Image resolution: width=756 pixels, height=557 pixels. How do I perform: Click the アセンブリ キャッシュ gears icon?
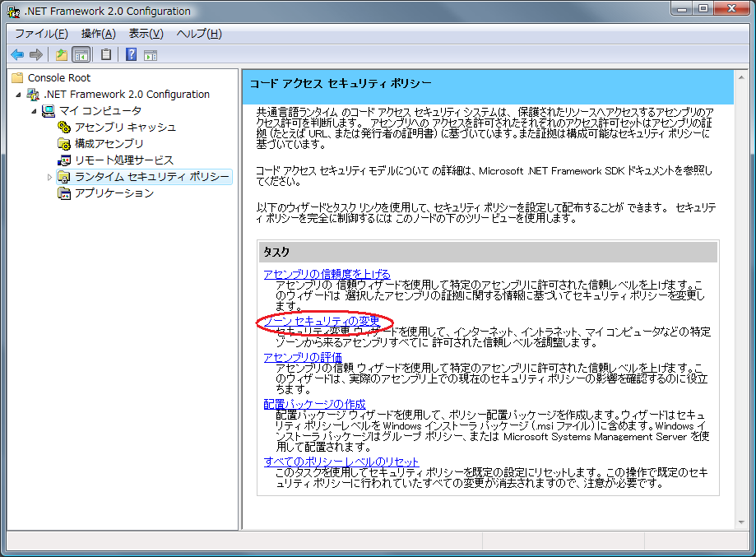point(64,128)
